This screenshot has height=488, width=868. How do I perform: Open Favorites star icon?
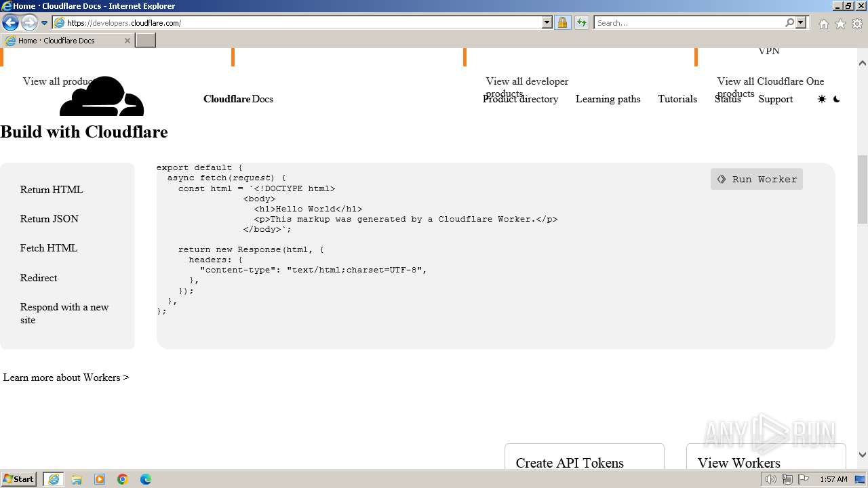840,24
